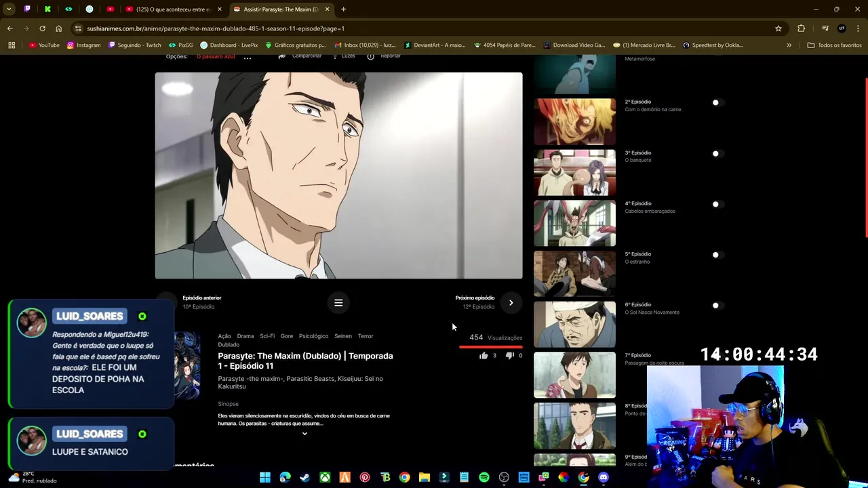Click the Parasyte anime cover poster
Viewport: 868px width, 488px height.
coord(187,365)
